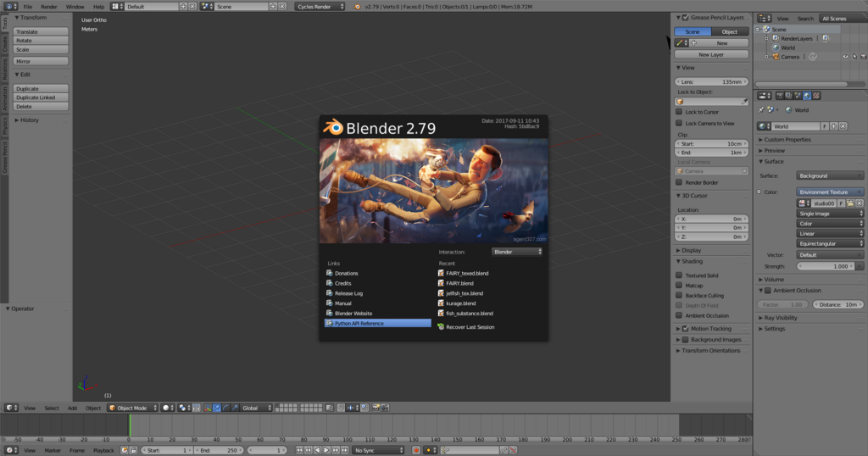Open the Render Layers properties tab icon

[x=789, y=96]
